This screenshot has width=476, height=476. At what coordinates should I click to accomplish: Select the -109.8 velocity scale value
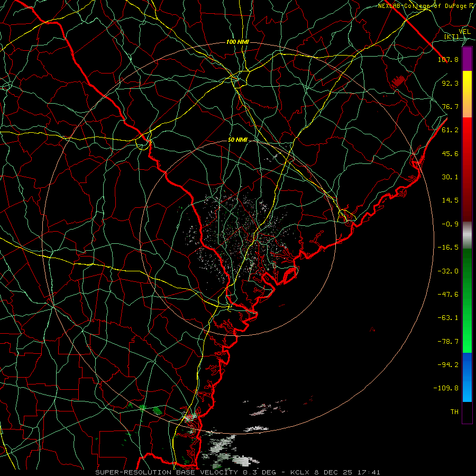coord(446,388)
